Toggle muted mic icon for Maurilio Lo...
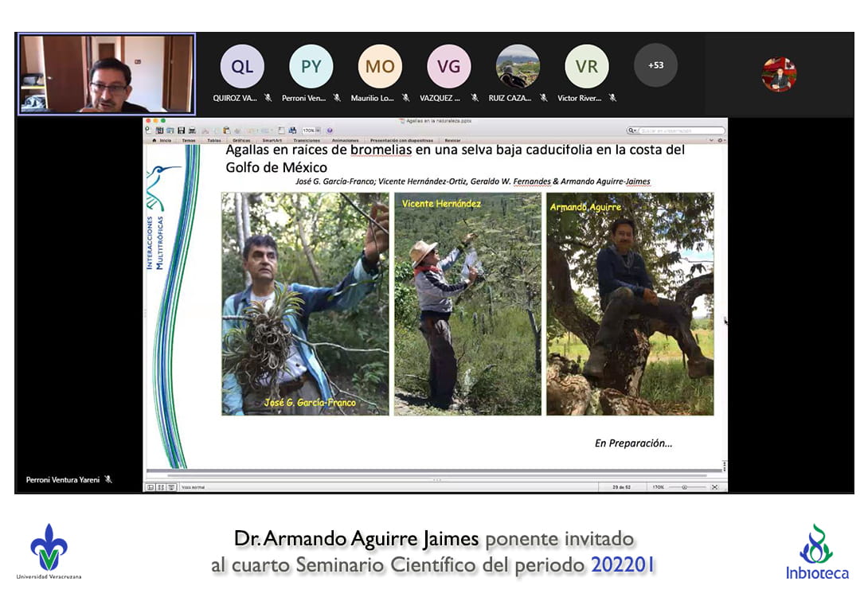868x605 pixels. coord(406,98)
